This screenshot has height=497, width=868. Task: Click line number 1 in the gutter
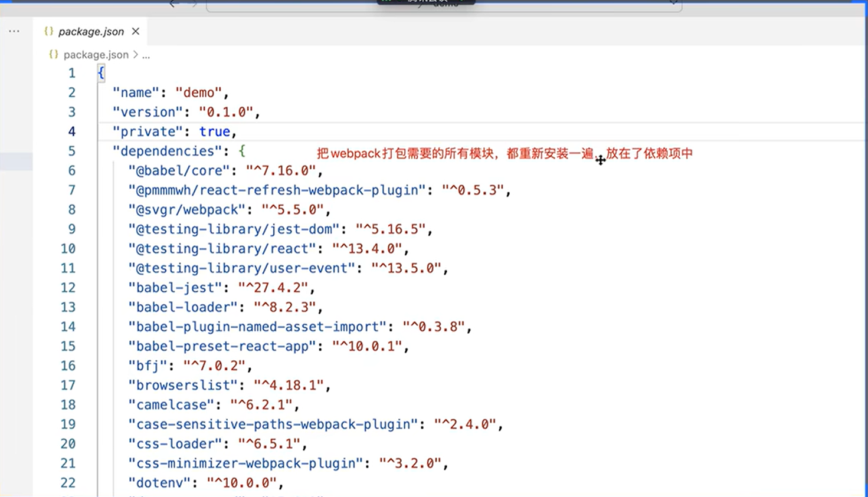pos(72,73)
